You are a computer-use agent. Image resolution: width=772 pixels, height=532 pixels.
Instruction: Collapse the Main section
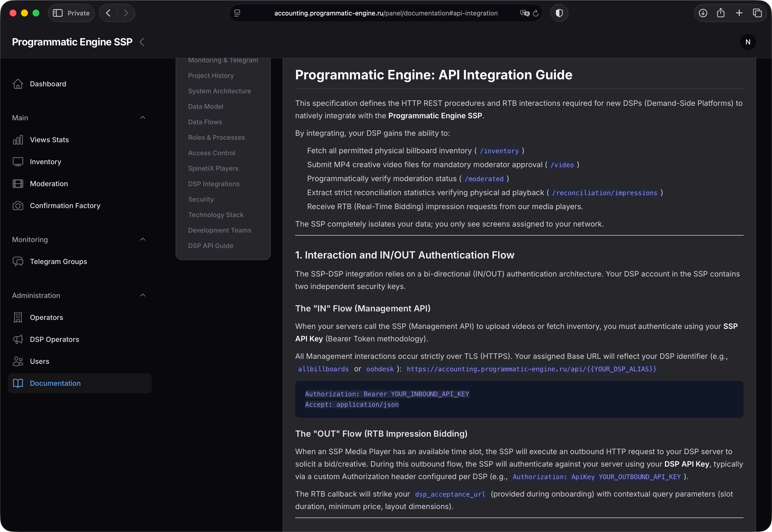tap(143, 117)
